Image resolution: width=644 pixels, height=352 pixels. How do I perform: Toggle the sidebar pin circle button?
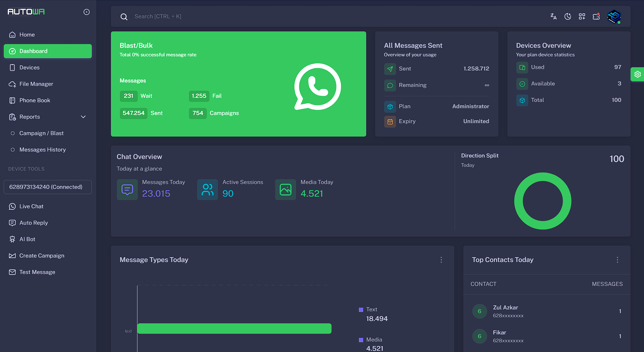(x=87, y=12)
